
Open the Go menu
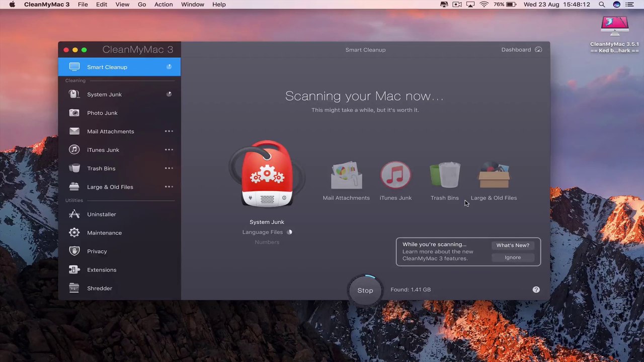coord(142,5)
